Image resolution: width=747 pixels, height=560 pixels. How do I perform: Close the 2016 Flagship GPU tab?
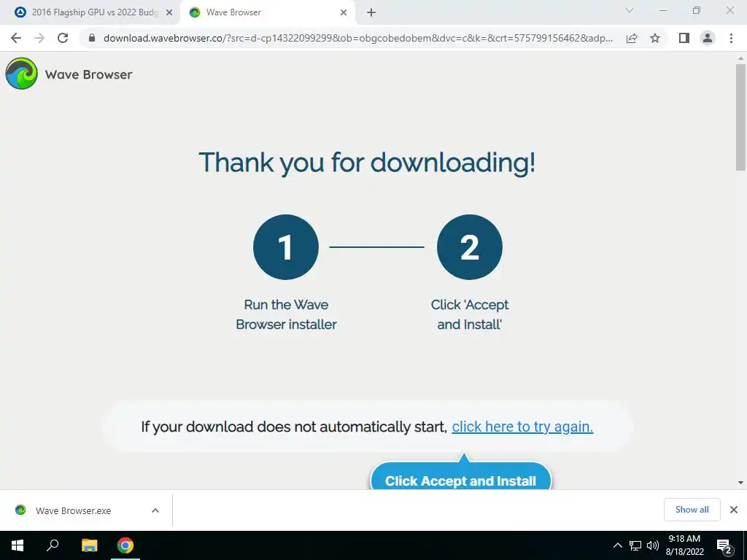(x=169, y=13)
